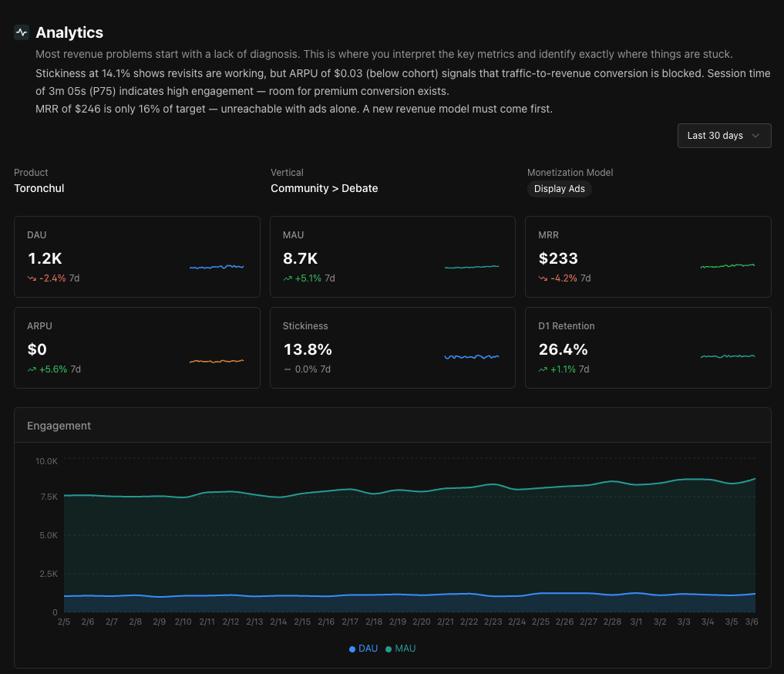The height and width of the screenshot is (674, 784).
Task: Toggle the Display Ads monetization chip
Action: [x=559, y=188]
